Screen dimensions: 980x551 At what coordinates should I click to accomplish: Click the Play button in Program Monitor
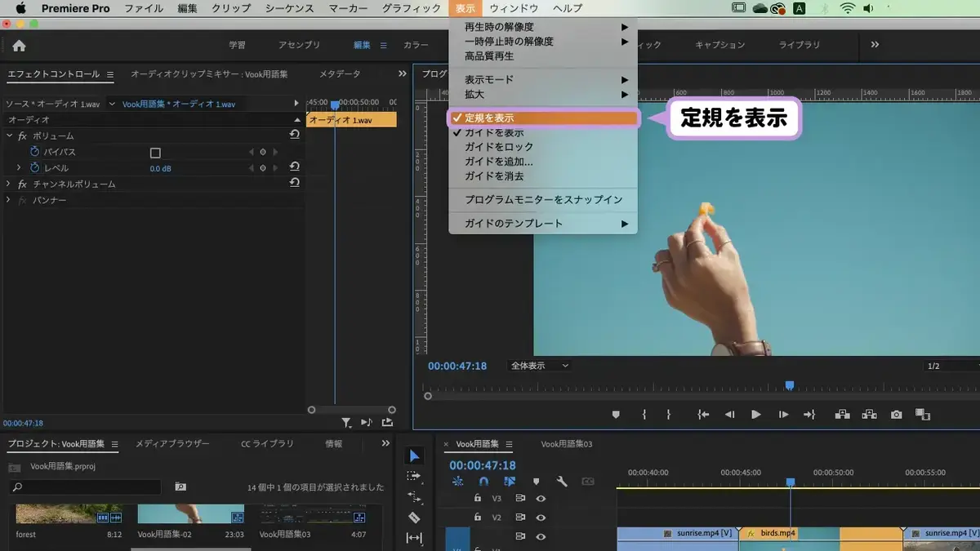click(x=756, y=415)
